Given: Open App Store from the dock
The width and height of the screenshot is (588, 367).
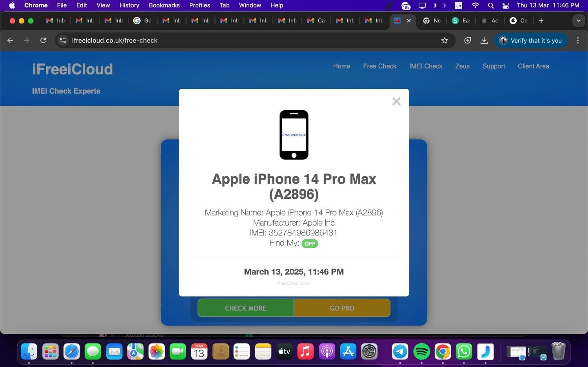Looking at the screenshot, I should click(348, 351).
